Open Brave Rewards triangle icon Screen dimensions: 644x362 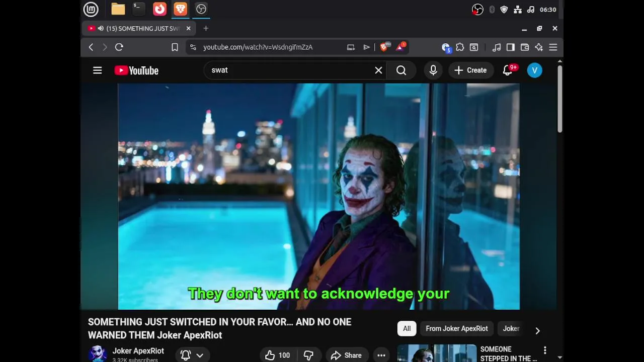[401, 47]
